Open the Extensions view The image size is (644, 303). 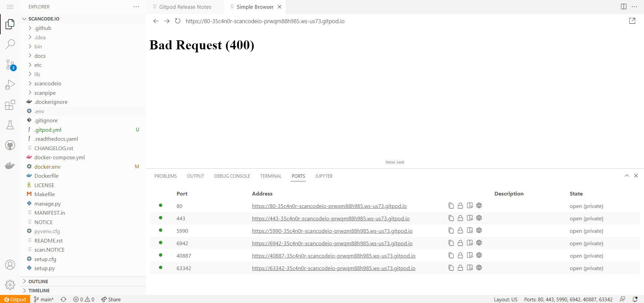pyautogui.click(x=10, y=105)
